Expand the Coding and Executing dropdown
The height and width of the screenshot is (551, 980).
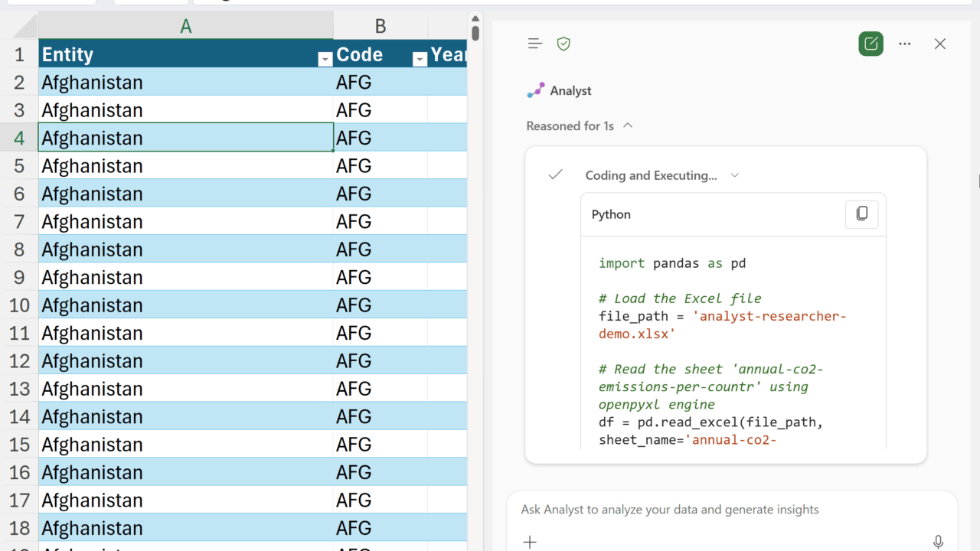(x=734, y=175)
